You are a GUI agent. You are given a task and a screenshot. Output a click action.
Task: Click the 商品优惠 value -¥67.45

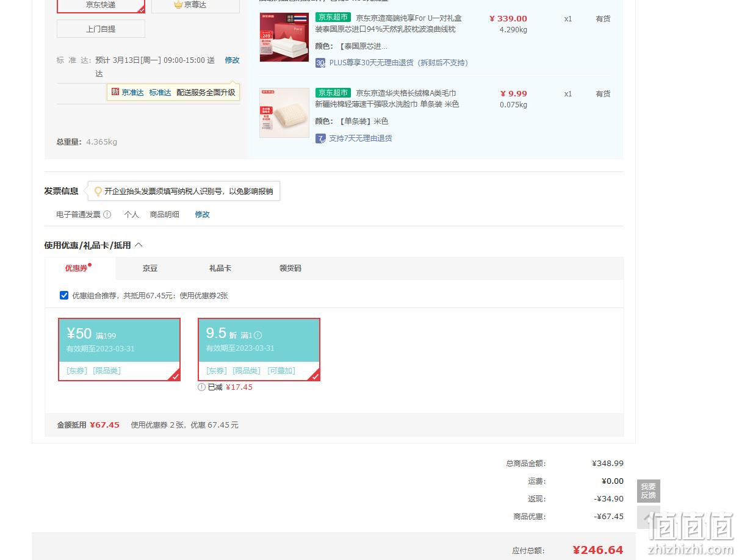pyautogui.click(x=609, y=517)
